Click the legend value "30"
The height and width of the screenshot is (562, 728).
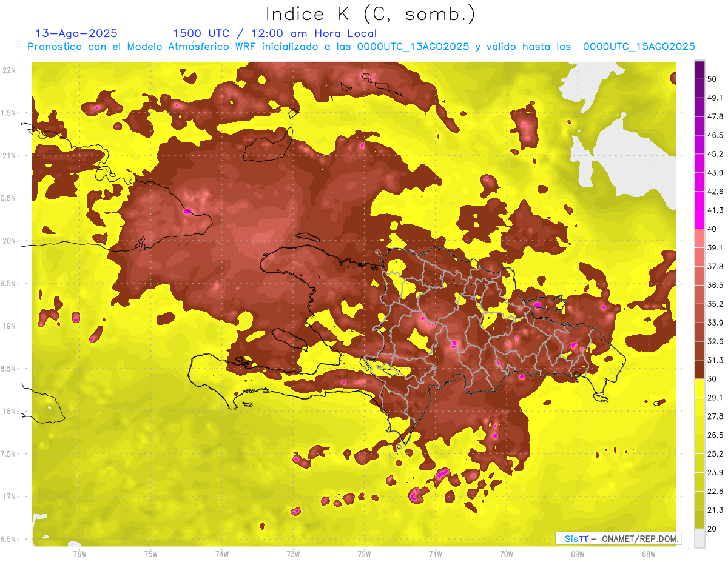(x=712, y=378)
